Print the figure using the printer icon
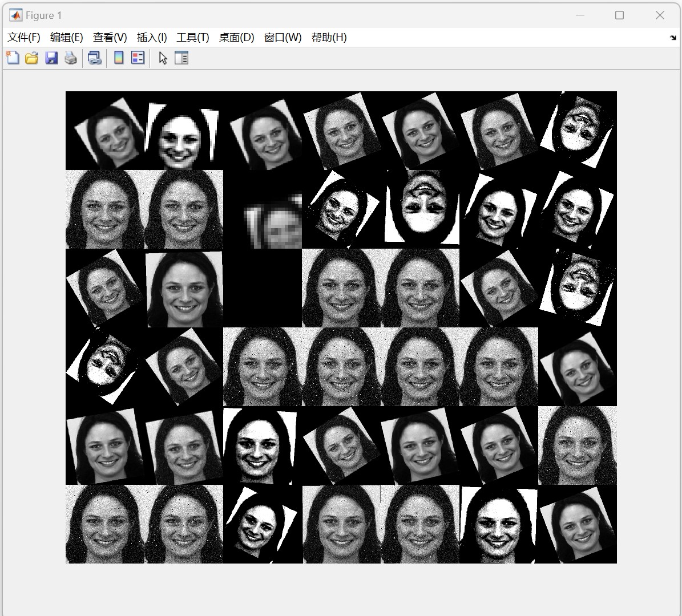682x616 pixels. tap(71, 58)
